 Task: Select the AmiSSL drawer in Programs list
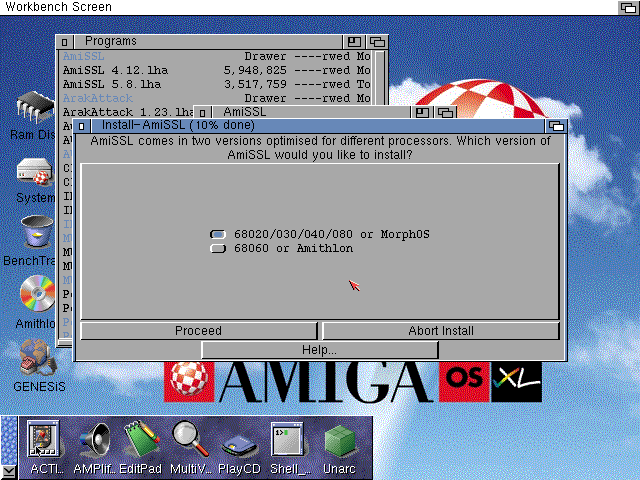point(83,56)
